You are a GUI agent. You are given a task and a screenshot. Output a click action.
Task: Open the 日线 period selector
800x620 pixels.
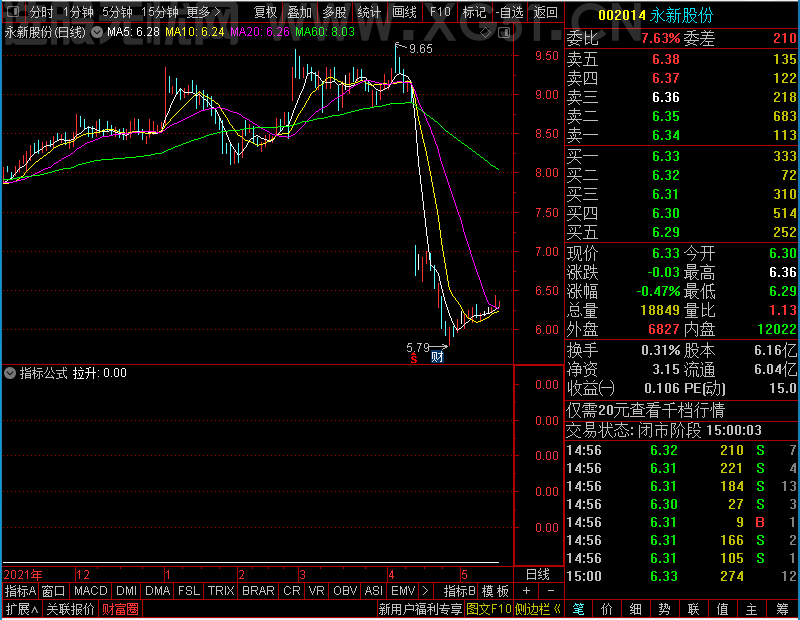[538, 575]
